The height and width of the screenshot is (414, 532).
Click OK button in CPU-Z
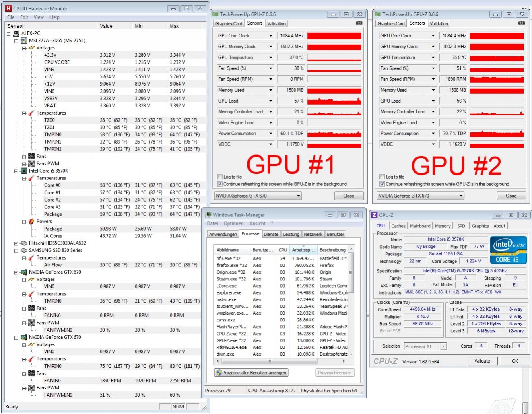click(x=515, y=361)
